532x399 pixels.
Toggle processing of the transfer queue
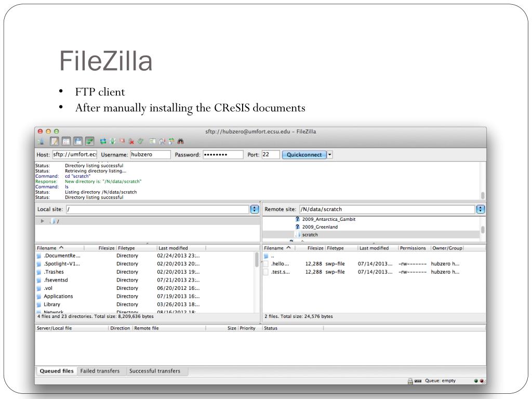click(x=112, y=141)
